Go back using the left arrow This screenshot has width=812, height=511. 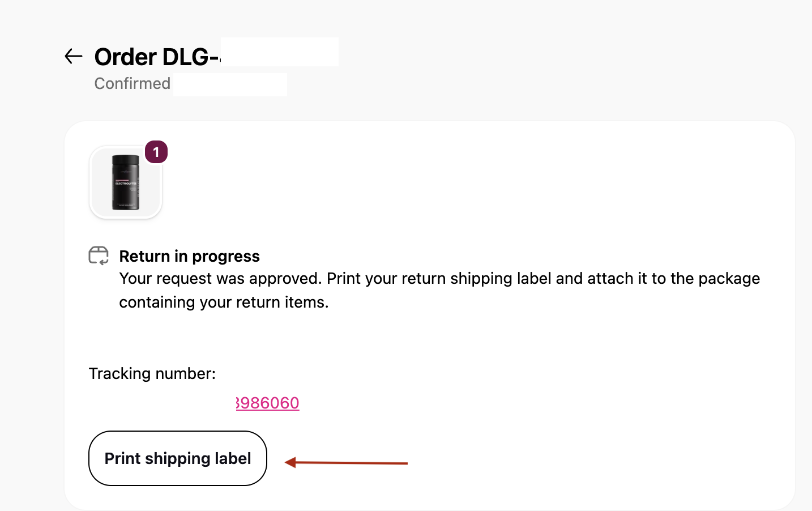tap(74, 56)
